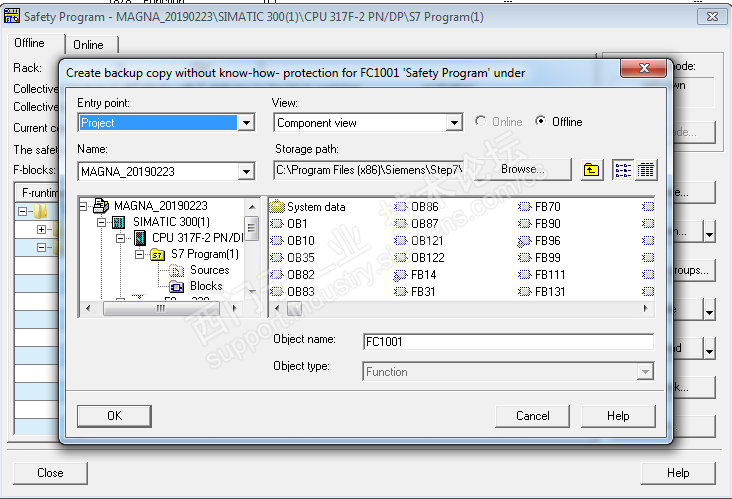Click Help in the backup dialog
The height and width of the screenshot is (499, 732).
pos(618,416)
